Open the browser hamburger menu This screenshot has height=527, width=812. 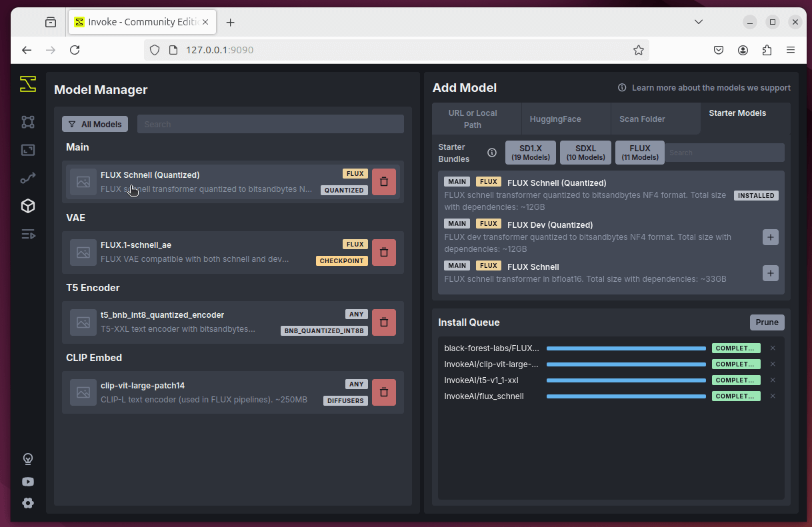791,50
